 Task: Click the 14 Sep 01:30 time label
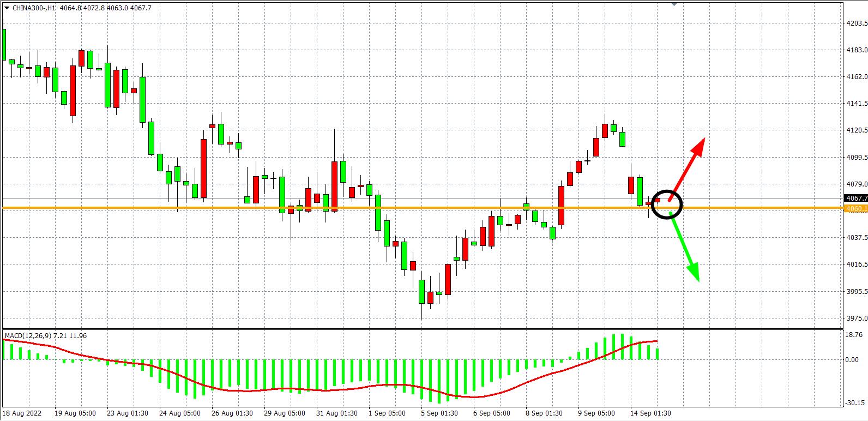tap(650, 413)
